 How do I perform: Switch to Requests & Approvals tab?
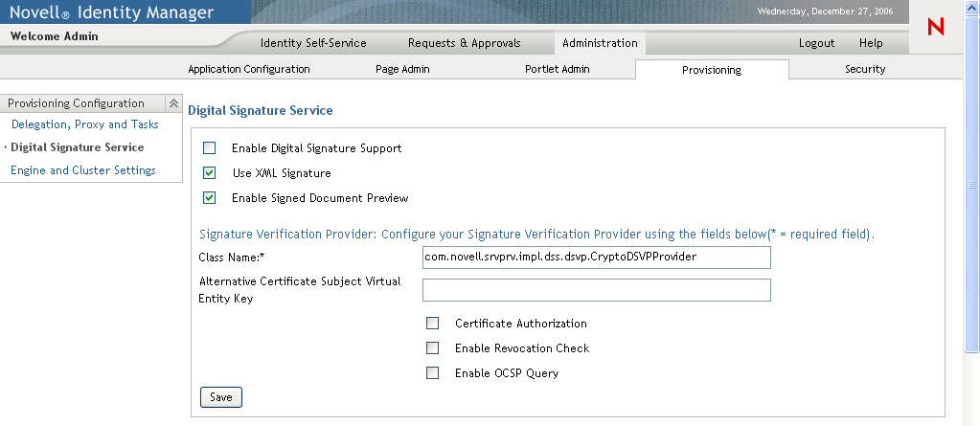click(x=464, y=43)
